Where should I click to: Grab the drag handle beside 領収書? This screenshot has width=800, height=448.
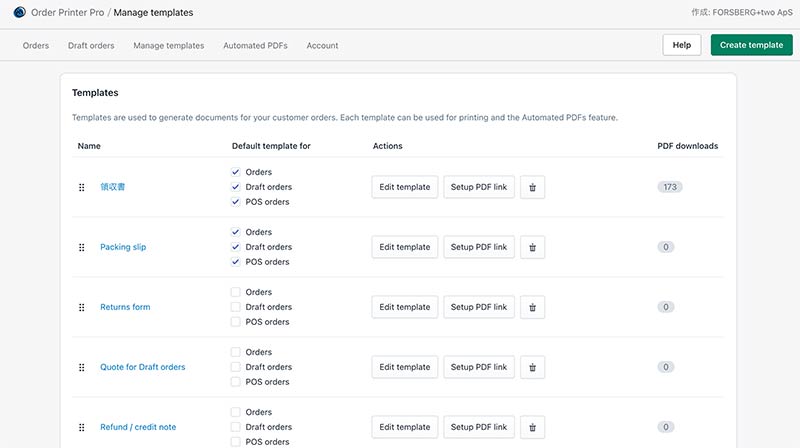point(82,187)
